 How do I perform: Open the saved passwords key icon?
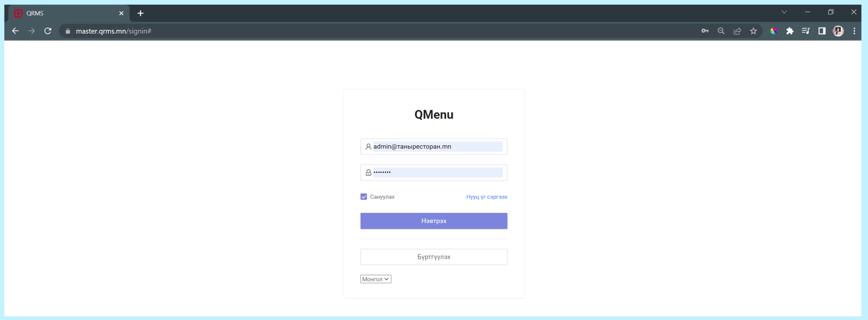[704, 31]
